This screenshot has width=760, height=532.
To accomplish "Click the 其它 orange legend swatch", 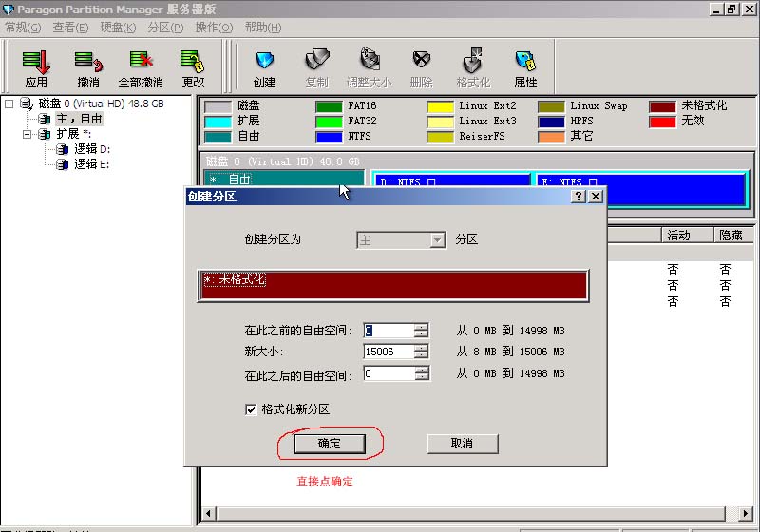I will click(x=552, y=137).
